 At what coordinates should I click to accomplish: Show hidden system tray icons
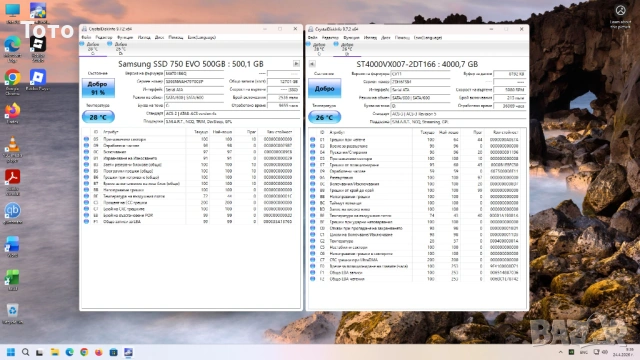pos(560,352)
